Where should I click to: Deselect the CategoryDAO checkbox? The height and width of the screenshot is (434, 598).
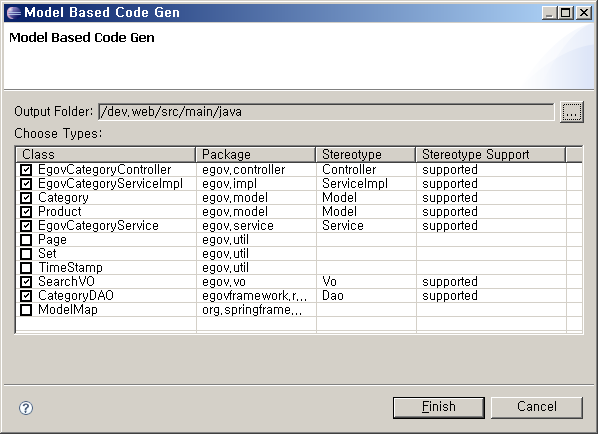[x=26, y=296]
